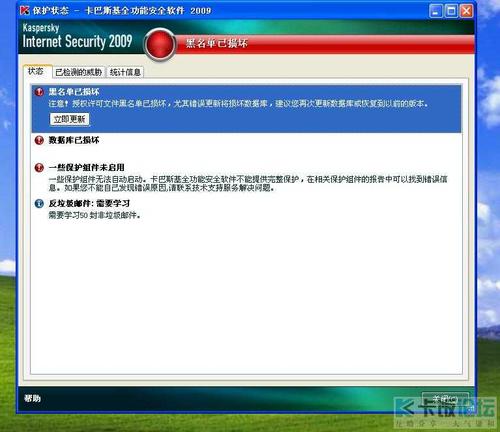Maximize the Kaspersky window
Image resolution: width=500 pixels, height=432 pixels.
(x=451, y=11)
